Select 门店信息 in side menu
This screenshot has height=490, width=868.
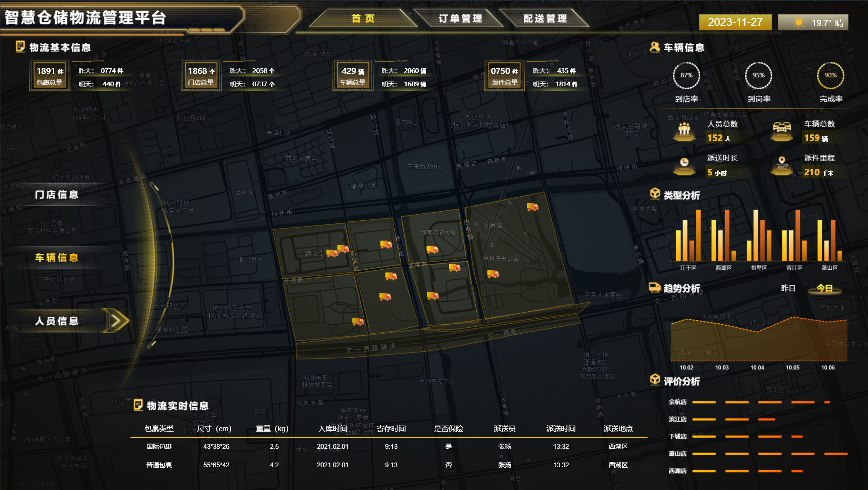(57, 195)
